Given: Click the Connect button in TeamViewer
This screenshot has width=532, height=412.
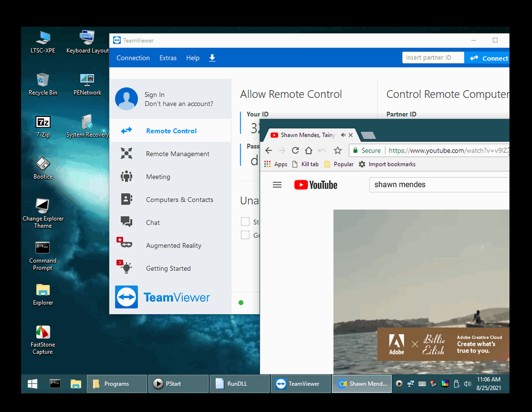Looking at the screenshot, I should 487,58.
